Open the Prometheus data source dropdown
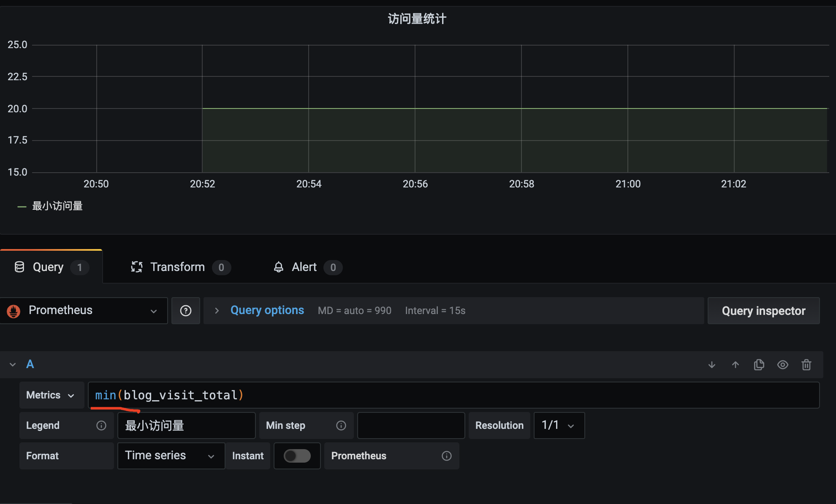 pos(84,311)
